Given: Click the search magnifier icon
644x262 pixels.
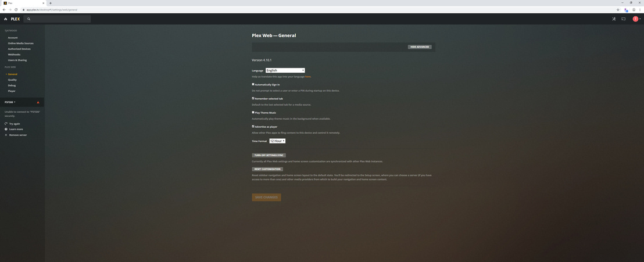Looking at the screenshot, I should tap(28, 19).
